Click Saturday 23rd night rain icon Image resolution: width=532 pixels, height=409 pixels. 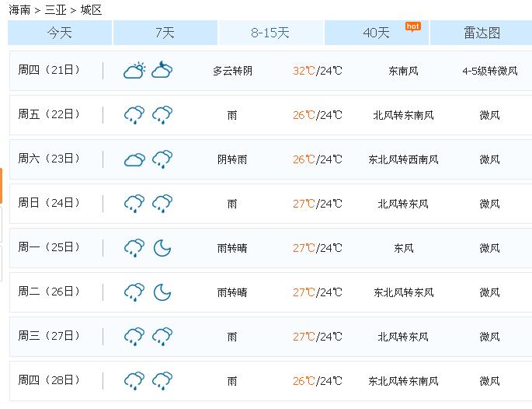pos(162,159)
